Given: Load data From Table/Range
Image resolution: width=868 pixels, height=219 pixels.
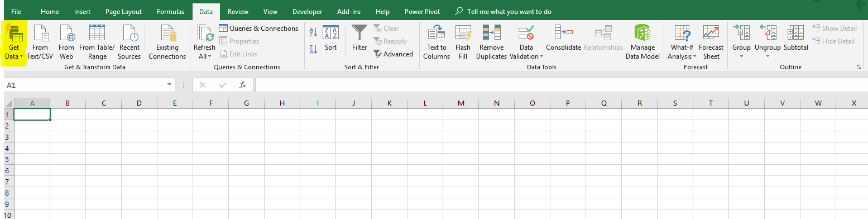Looking at the screenshot, I should click(97, 42).
